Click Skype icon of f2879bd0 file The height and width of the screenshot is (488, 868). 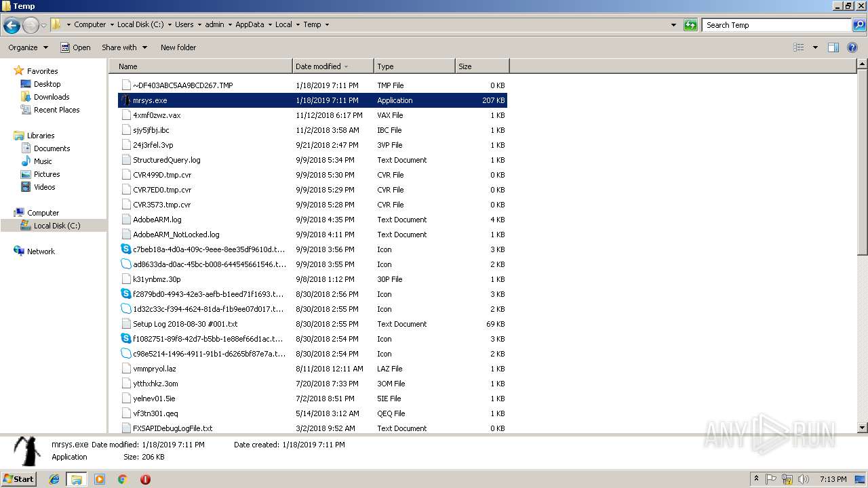tap(125, 294)
